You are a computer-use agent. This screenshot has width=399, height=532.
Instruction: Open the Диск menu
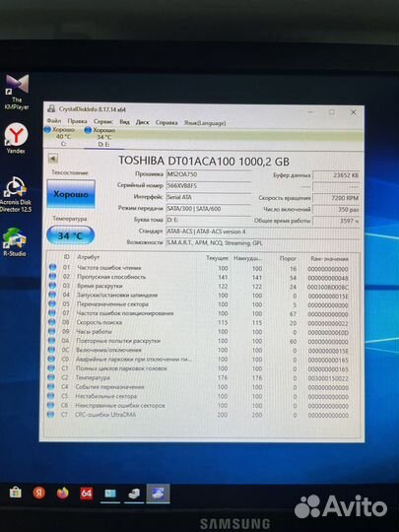pyautogui.click(x=142, y=122)
